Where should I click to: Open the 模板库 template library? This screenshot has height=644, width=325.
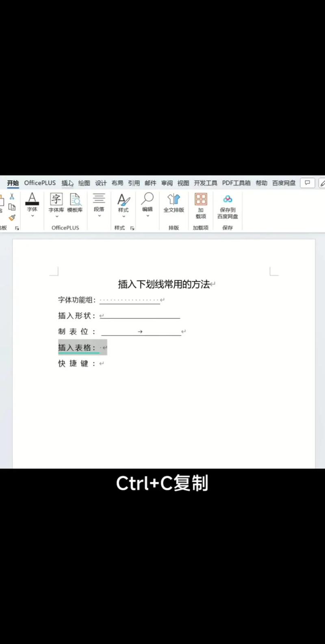75,202
